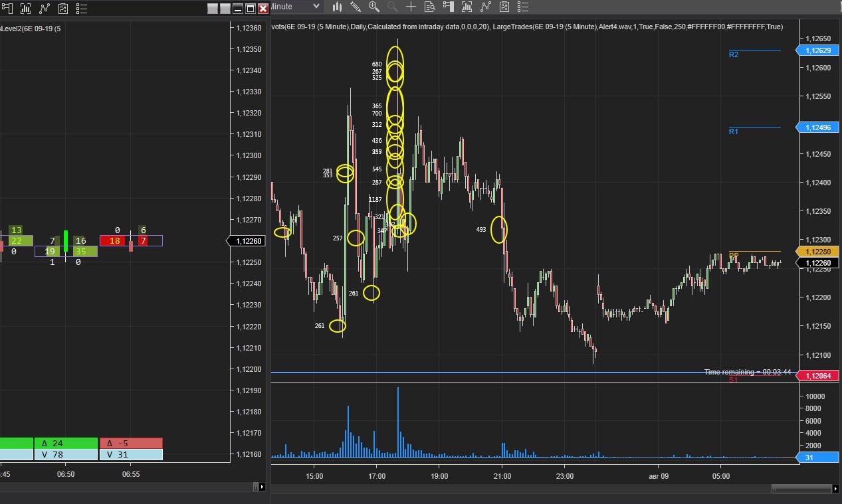Viewport: 842px width, 504px height.
Task: Click the S1 pivot label
Action: [x=734, y=380]
